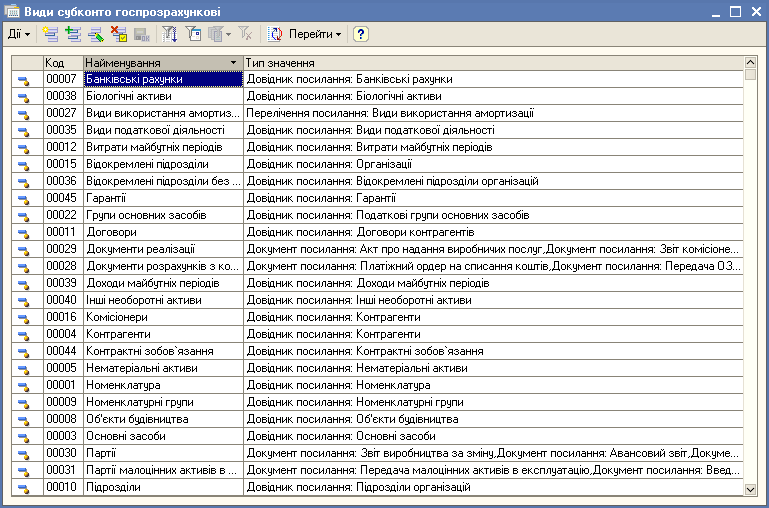The height and width of the screenshot is (508, 769).
Task: Click the row icon for Комісіонери
Action: point(24,318)
